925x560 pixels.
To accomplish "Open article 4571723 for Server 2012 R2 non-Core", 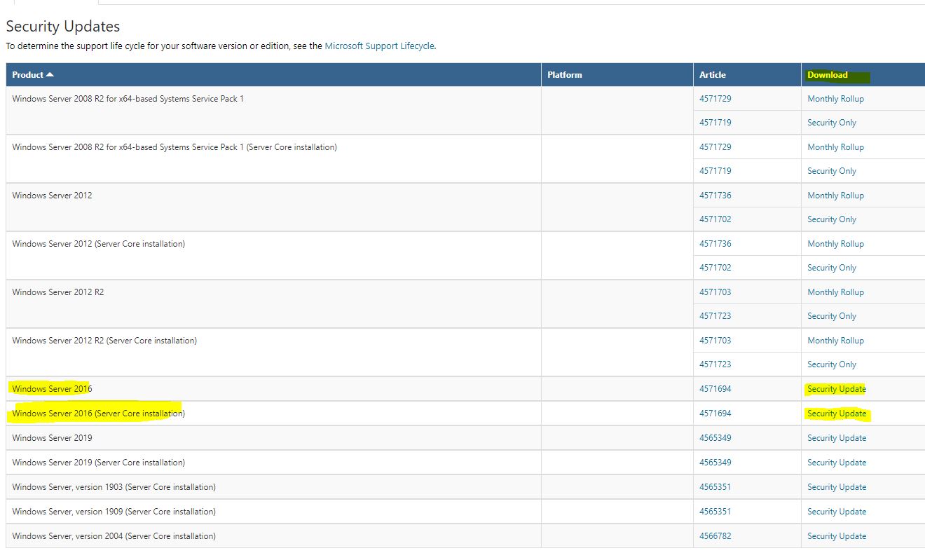I will (x=715, y=316).
